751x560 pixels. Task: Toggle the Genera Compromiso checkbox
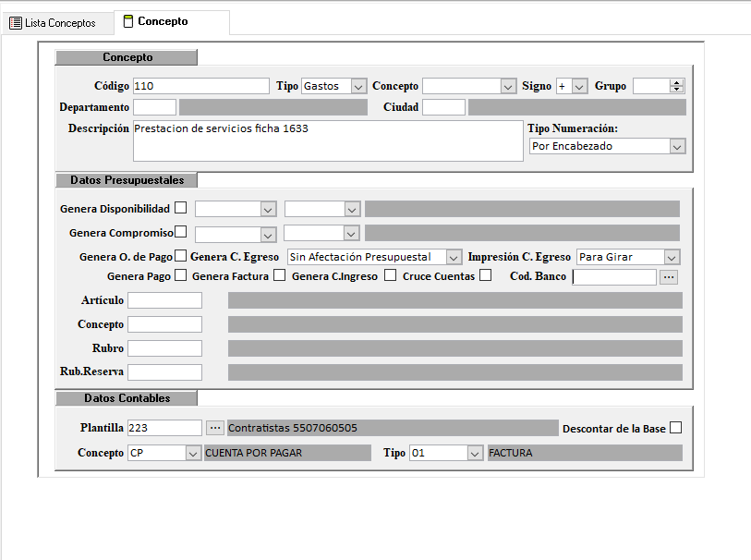point(181,232)
